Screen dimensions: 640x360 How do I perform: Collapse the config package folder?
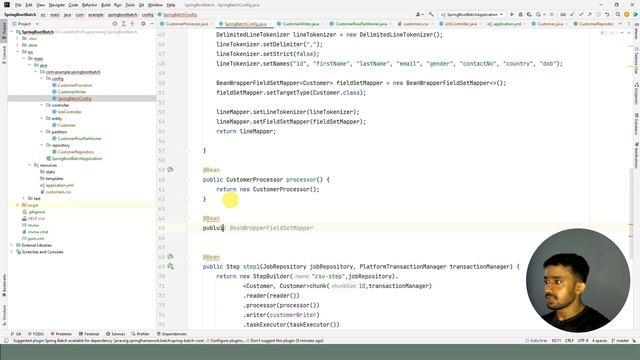[x=42, y=78]
